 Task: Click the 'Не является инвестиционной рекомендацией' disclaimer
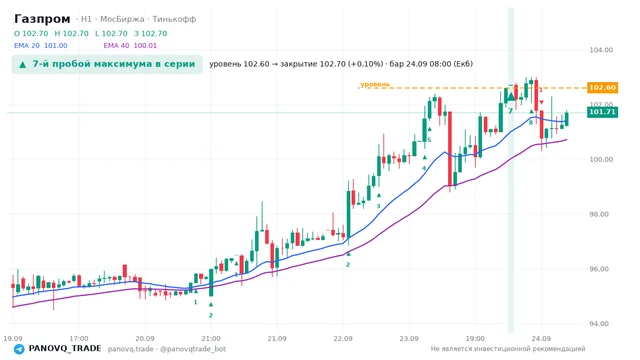(x=508, y=349)
